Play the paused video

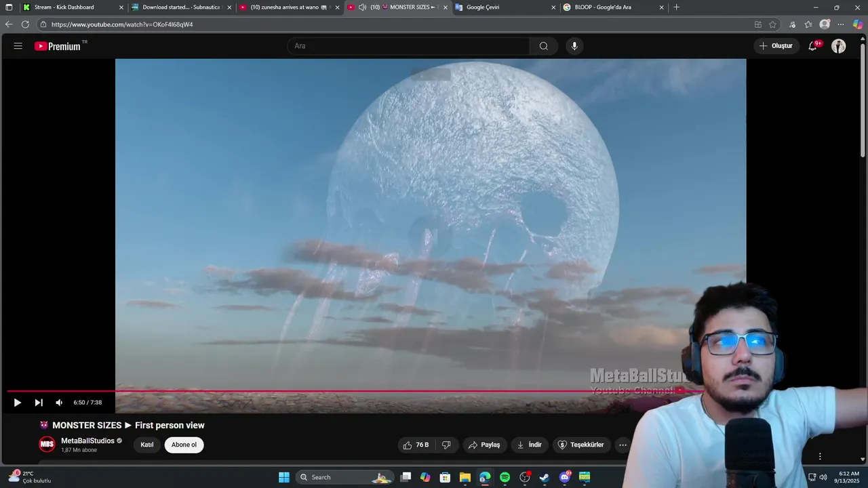(x=18, y=403)
